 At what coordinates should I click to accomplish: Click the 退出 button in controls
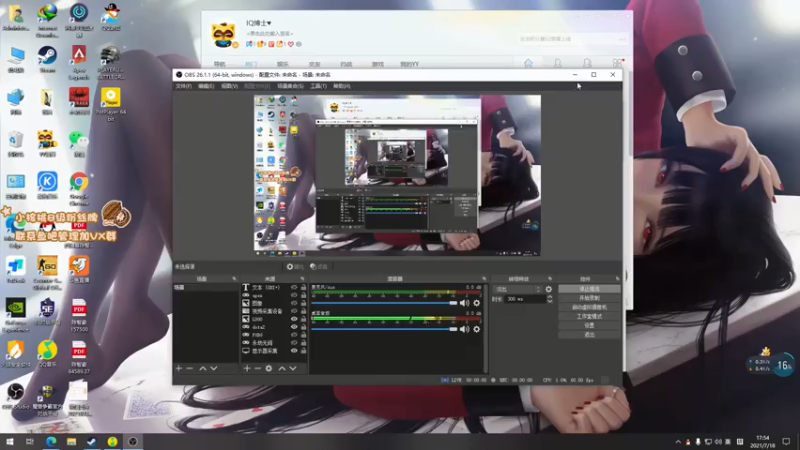589,335
